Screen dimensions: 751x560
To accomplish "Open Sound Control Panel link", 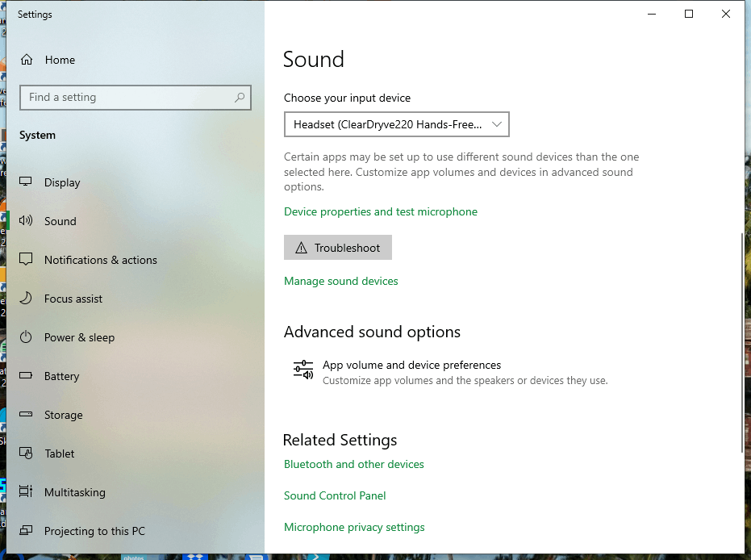I will click(334, 495).
